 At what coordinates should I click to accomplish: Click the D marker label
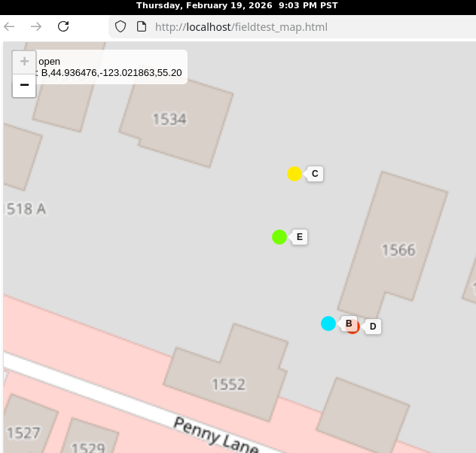372,327
